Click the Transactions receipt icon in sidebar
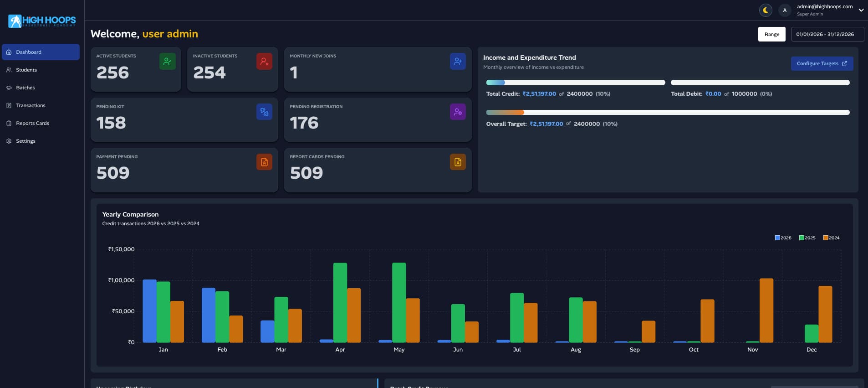Screen dimensions: 868x388 9,105
